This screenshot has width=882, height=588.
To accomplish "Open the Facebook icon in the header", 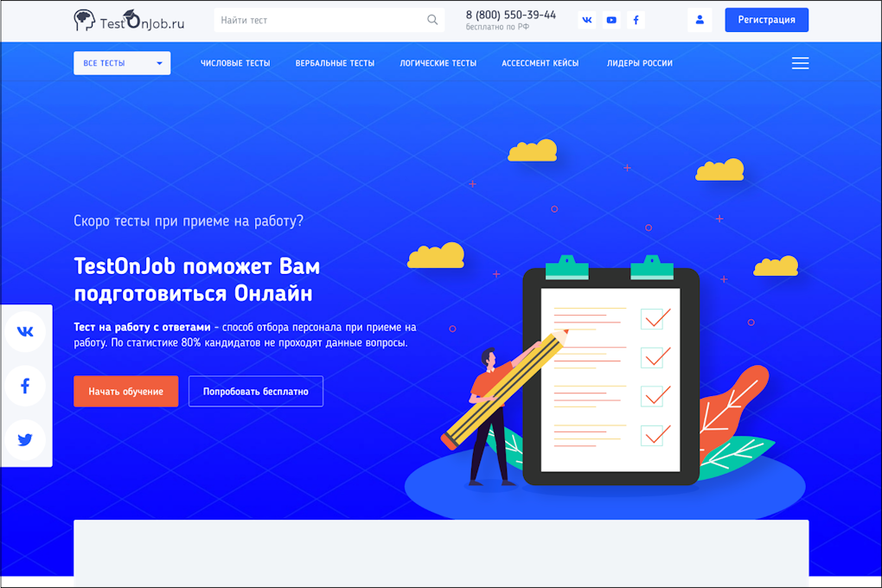I will point(636,20).
